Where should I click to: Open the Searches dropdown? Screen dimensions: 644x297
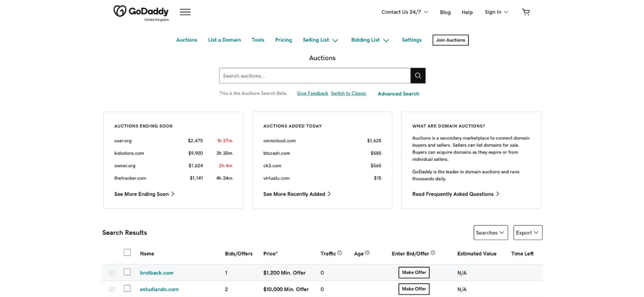tap(491, 233)
